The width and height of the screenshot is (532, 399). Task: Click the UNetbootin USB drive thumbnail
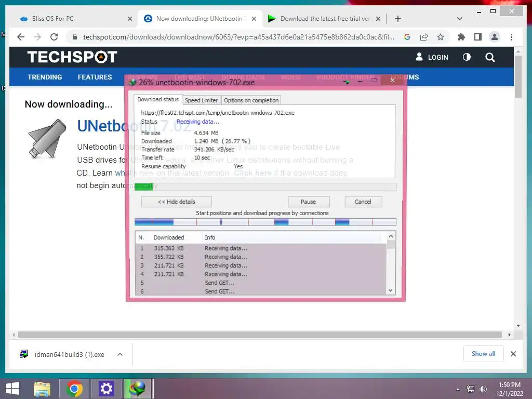tap(47, 138)
